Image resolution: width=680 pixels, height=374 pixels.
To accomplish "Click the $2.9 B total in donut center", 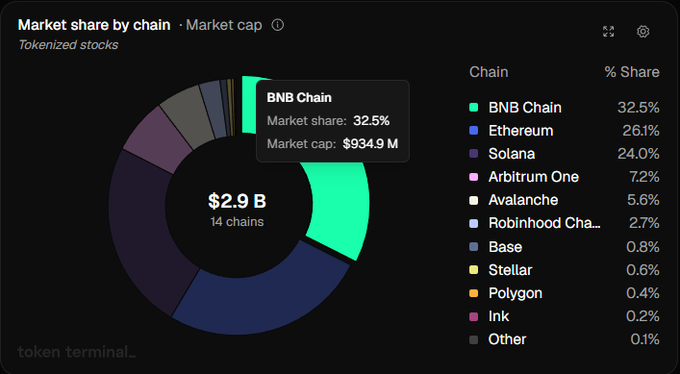I will 237,201.
